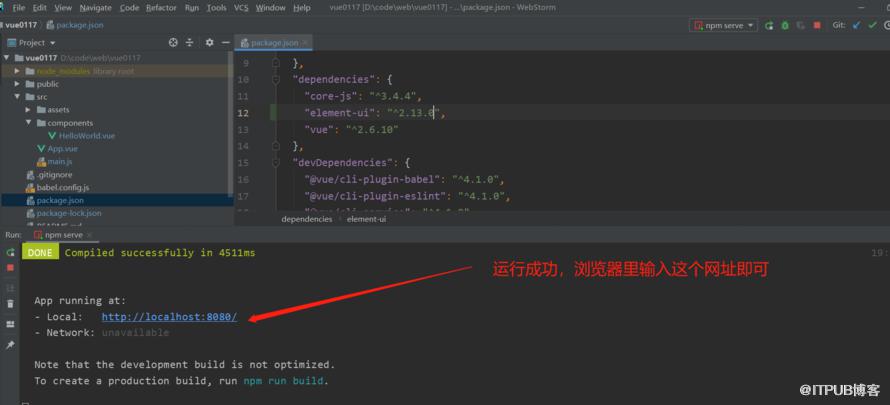
Task: Open the Run menu
Action: pos(192,8)
